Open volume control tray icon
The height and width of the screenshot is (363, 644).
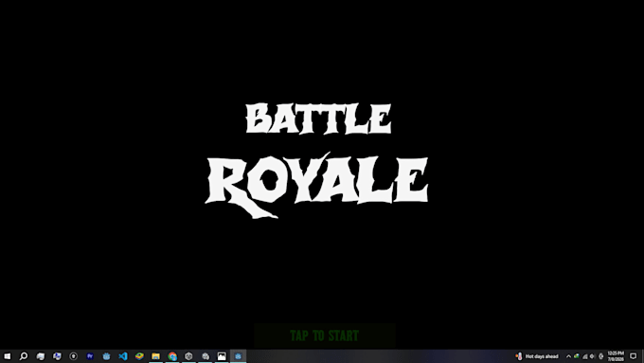point(592,356)
